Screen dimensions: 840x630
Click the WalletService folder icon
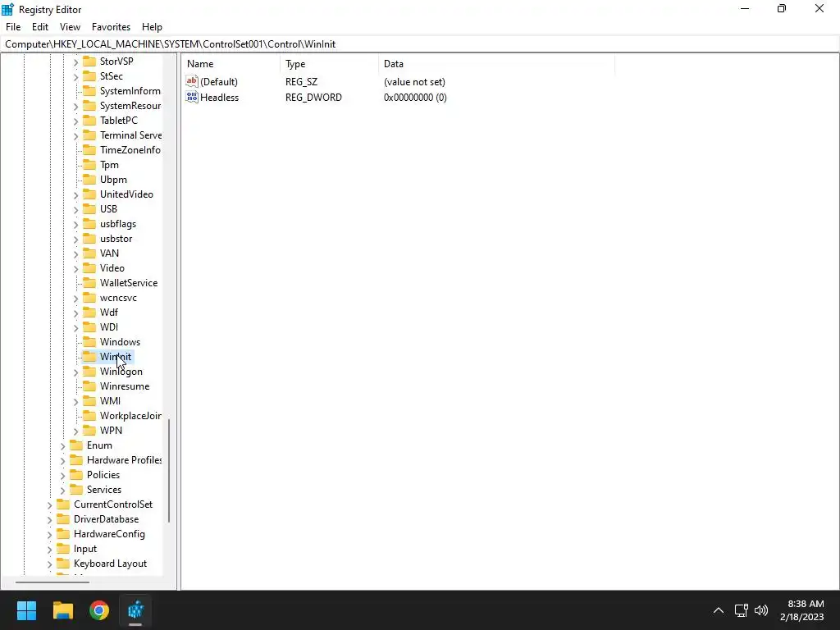(89, 283)
